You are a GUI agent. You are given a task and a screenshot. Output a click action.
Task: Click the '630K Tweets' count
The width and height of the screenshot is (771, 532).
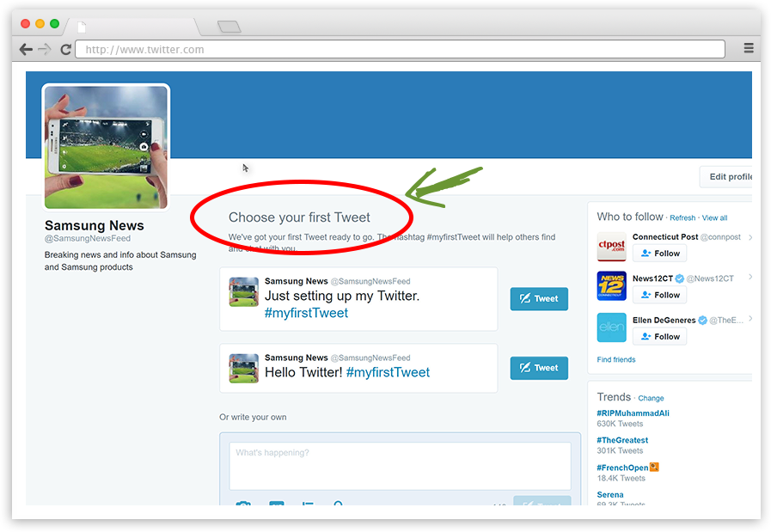click(620, 424)
